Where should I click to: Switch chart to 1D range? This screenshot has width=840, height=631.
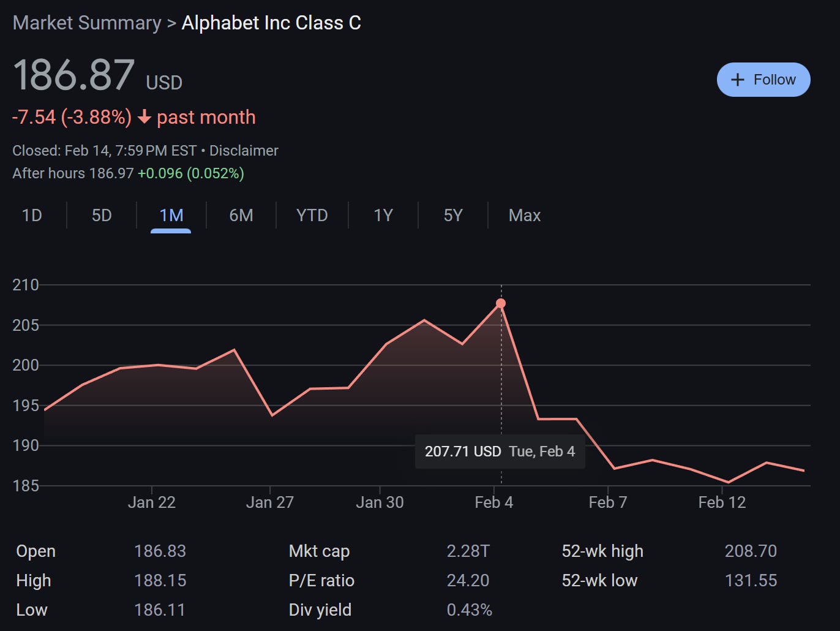pos(32,216)
